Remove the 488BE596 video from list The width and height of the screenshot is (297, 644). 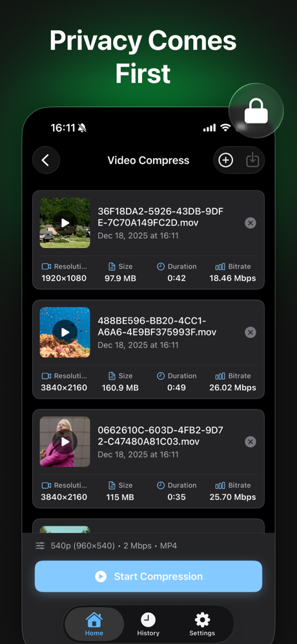click(250, 332)
